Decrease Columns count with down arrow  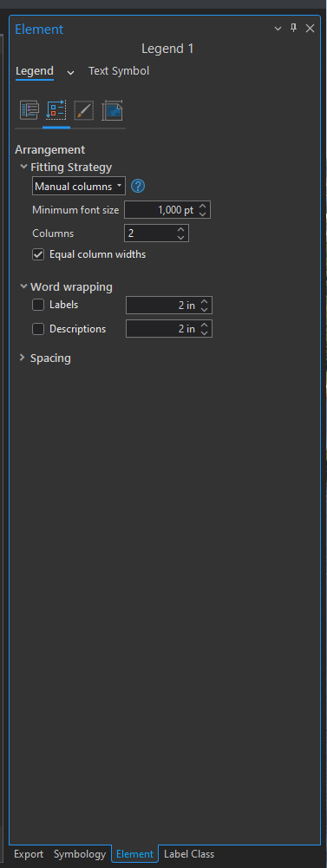pos(180,238)
